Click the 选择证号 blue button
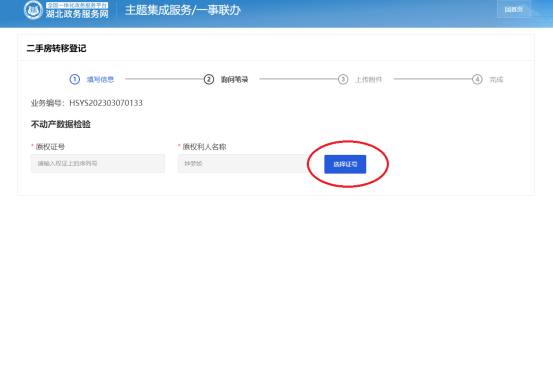The height and width of the screenshot is (382, 553). click(x=345, y=164)
